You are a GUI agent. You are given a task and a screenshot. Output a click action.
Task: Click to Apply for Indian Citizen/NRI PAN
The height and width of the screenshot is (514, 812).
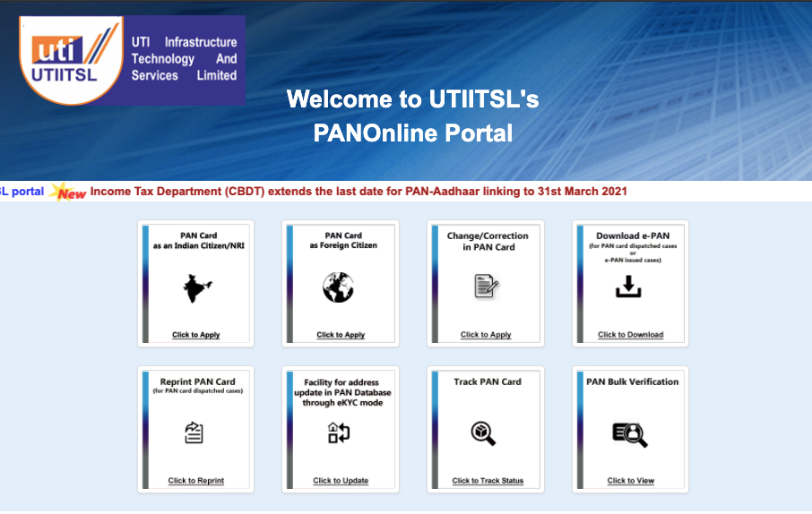(x=195, y=335)
